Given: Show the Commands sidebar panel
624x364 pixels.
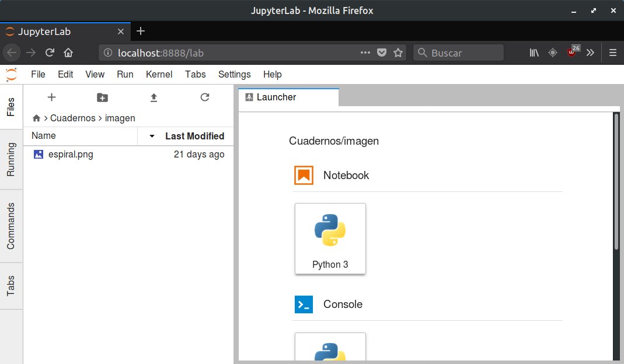Looking at the screenshot, I should pyautogui.click(x=11, y=227).
